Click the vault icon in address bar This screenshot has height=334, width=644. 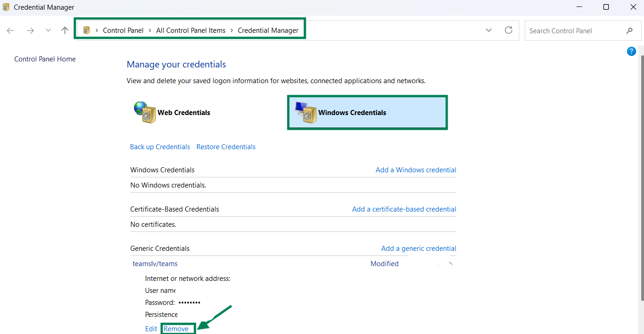(x=86, y=30)
